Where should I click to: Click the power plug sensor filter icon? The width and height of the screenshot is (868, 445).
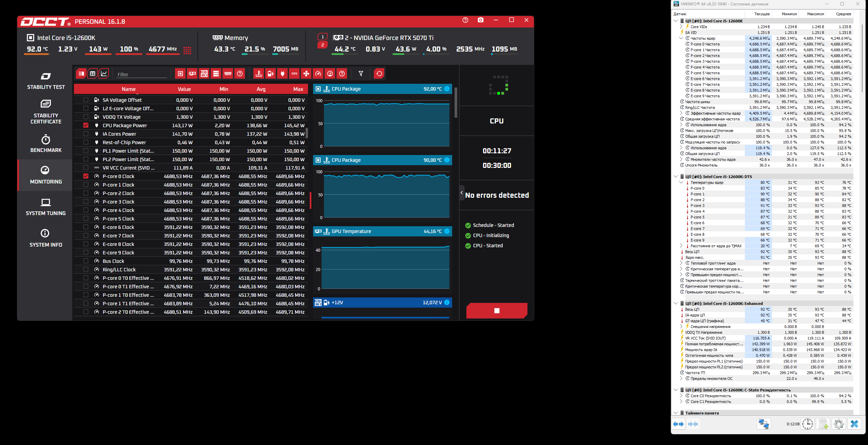coord(283,74)
